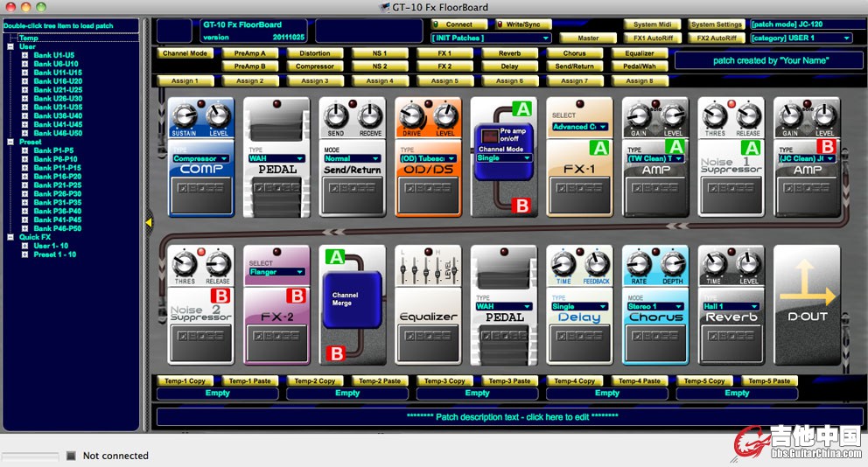Click the patch created by Your Name field
This screenshot has width=868, height=467.
(x=769, y=60)
